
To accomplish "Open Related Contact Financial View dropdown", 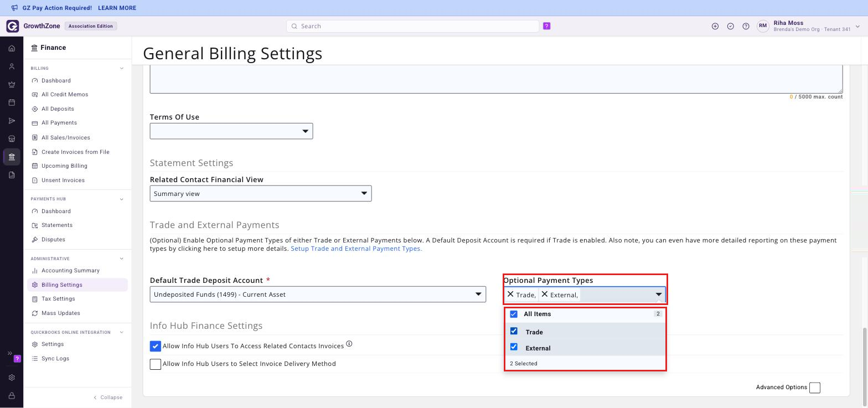I will coord(261,193).
